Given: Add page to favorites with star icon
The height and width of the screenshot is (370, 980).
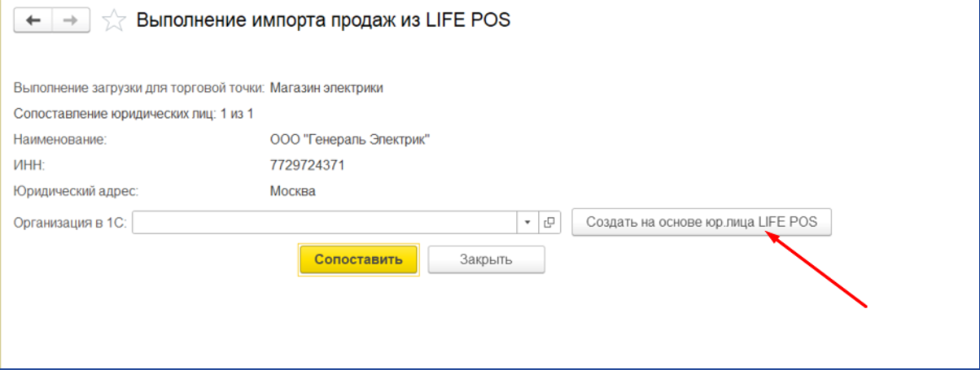Looking at the screenshot, I should (x=113, y=22).
